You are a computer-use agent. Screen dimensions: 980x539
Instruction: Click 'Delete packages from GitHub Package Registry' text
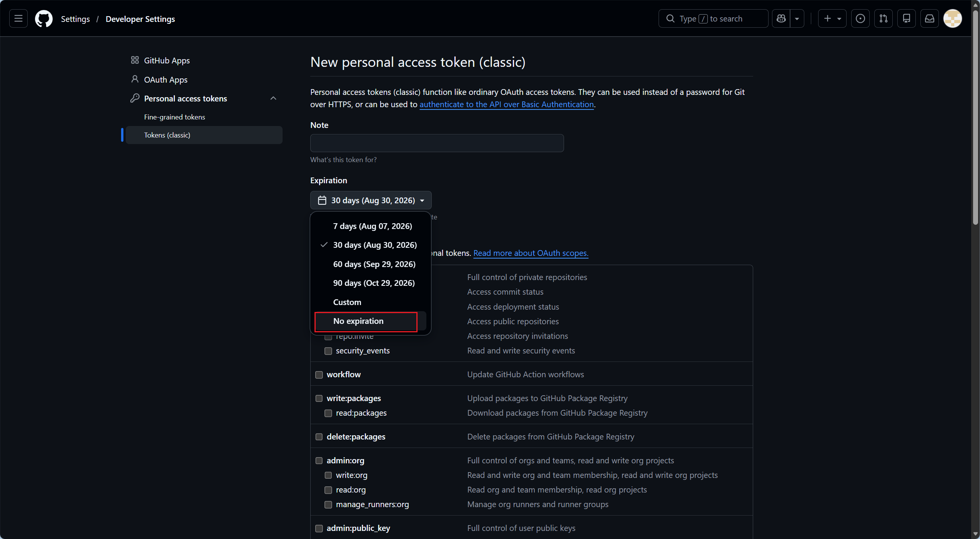click(551, 437)
